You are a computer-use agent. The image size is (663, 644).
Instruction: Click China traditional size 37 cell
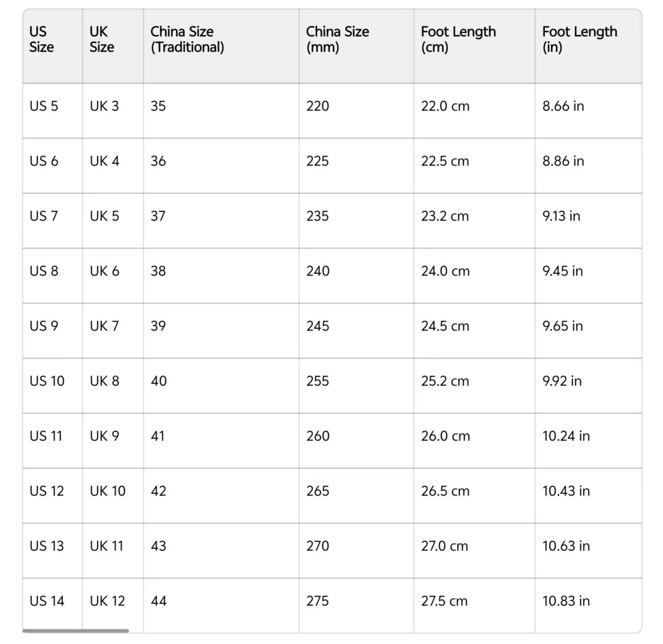coord(158,216)
